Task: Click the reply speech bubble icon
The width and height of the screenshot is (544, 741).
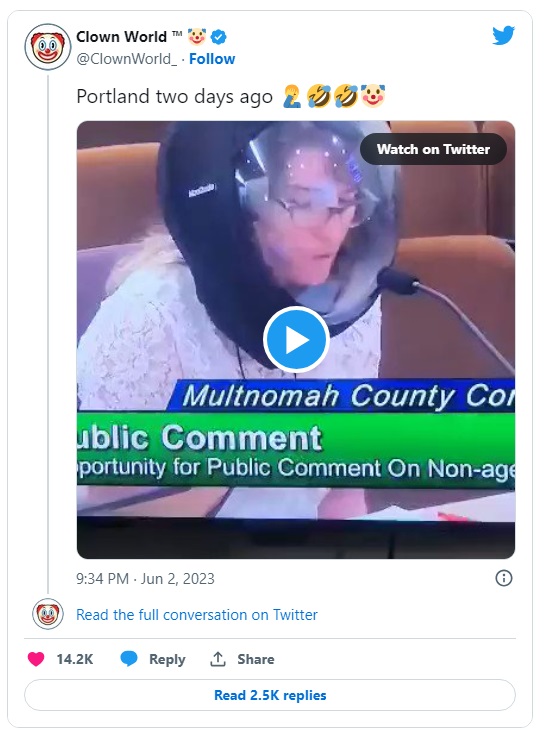Action: pyautogui.click(x=129, y=658)
